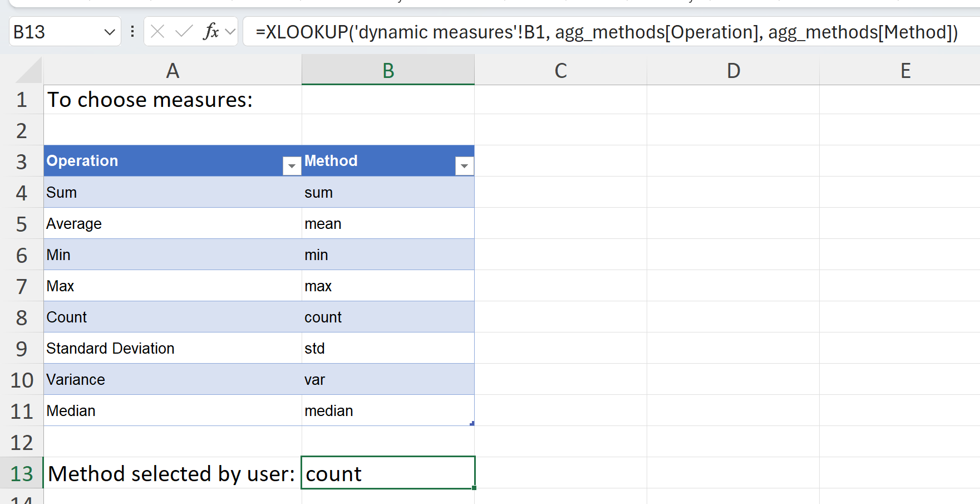980x504 pixels.
Task: Click the 'median' cell in Method column
Action: point(329,411)
